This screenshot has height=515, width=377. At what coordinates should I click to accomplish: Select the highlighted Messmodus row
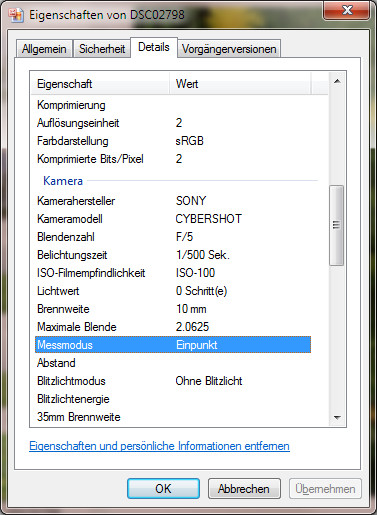[173, 345]
